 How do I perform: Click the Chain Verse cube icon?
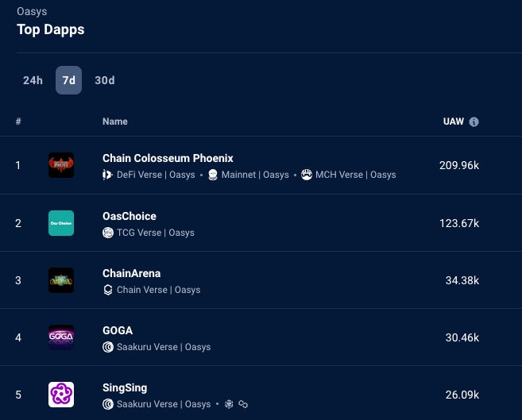[108, 290]
